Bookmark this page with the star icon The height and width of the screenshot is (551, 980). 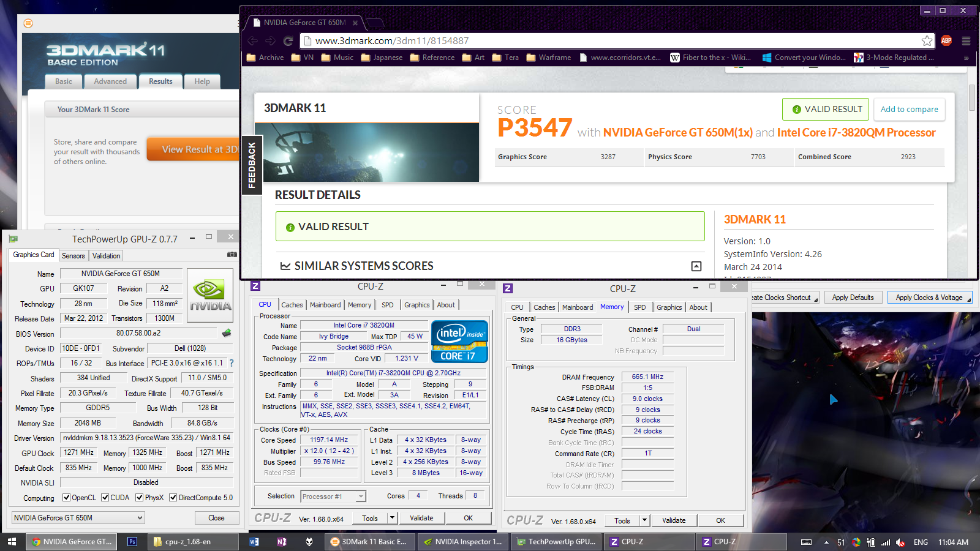[927, 41]
